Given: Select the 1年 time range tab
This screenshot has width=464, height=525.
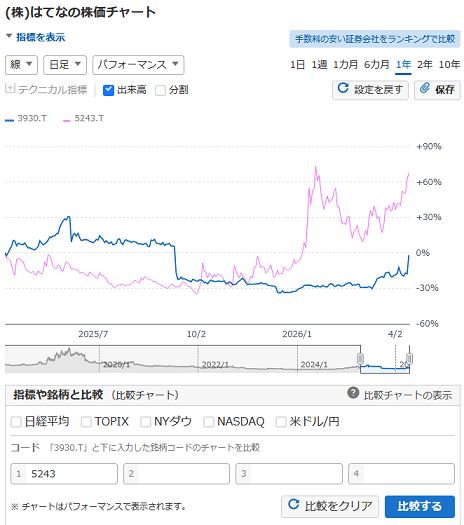Looking at the screenshot, I should (x=403, y=65).
